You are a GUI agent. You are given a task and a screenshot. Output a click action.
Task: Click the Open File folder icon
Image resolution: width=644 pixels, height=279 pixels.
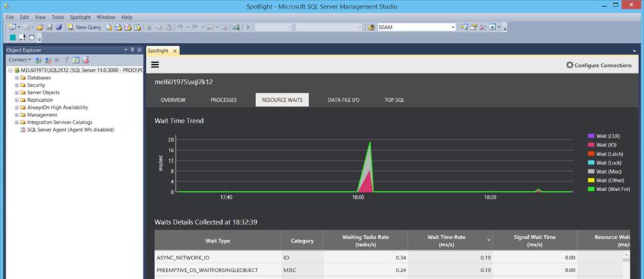tap(40, 27)
